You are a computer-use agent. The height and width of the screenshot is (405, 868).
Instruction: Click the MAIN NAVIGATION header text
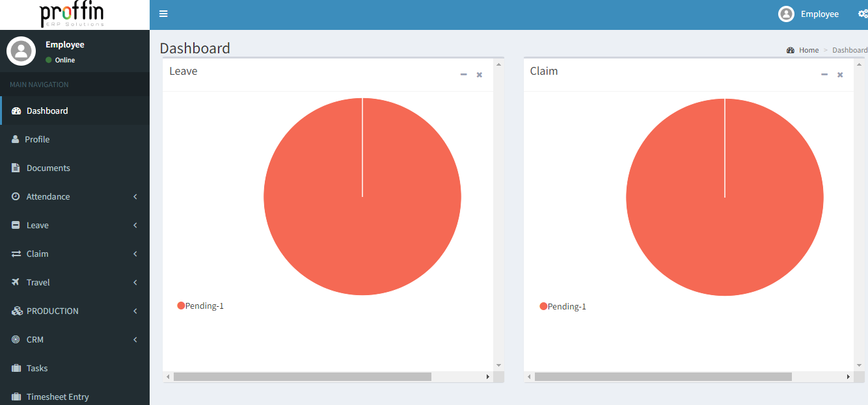[x=39, y=85]
